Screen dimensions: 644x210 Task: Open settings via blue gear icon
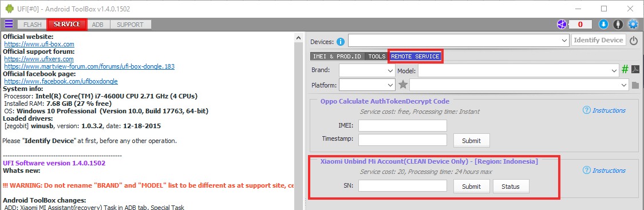pos(633,24)
